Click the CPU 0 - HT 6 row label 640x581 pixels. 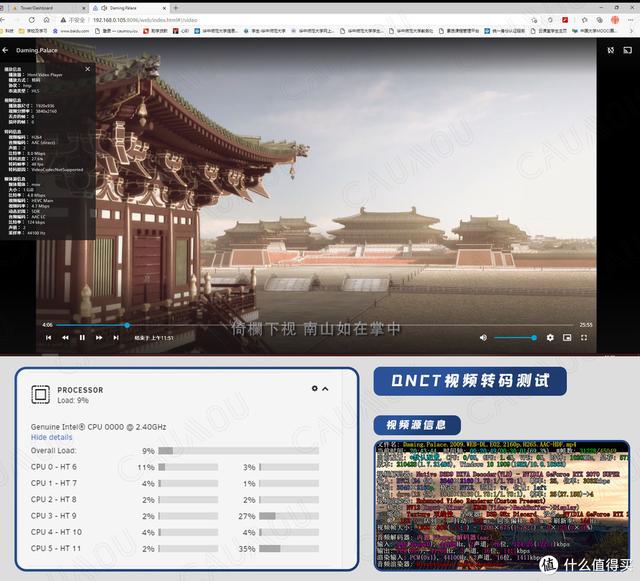click(53, 467)
